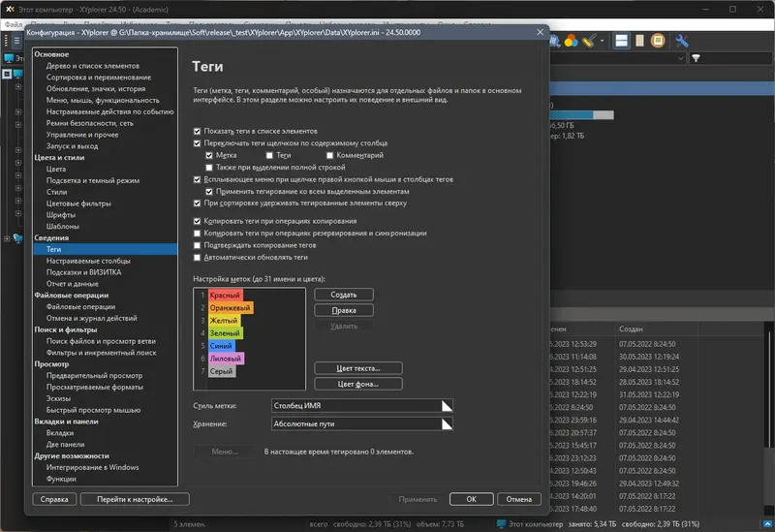Open the address bar dropdown chevron
This screenshot has width=775, height=532.
point(681,58)
